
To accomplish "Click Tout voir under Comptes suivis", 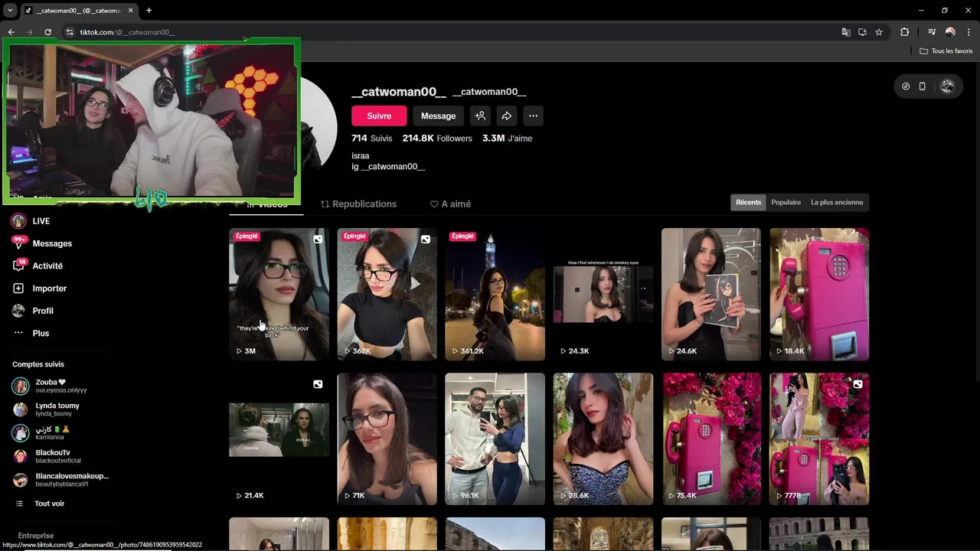I will [49, 504].
